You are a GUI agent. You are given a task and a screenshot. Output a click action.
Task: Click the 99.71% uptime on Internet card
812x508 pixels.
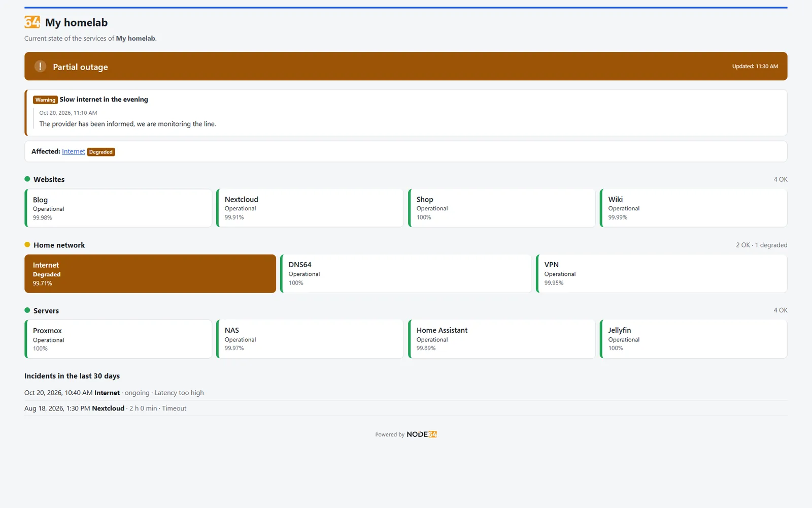[x=43, y=283]
